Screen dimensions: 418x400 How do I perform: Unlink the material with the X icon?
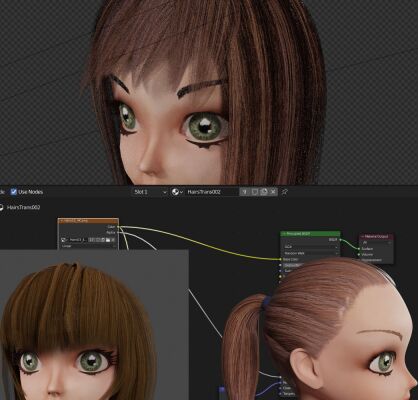(273, 192)
